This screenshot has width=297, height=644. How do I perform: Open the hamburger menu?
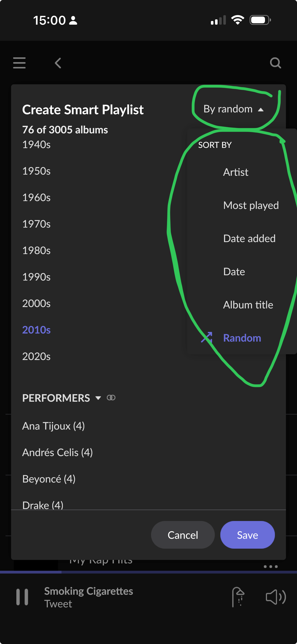click(x=19, y=63)
